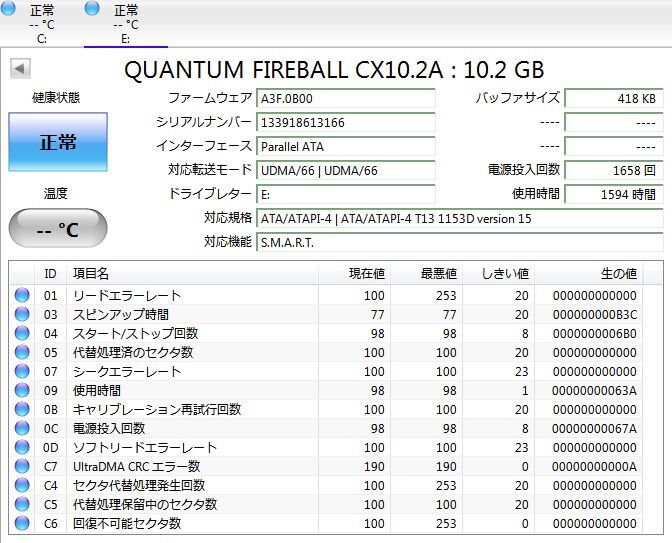Select the 代替処理保留中のセクタ数 attribute name

coord(145,504)
